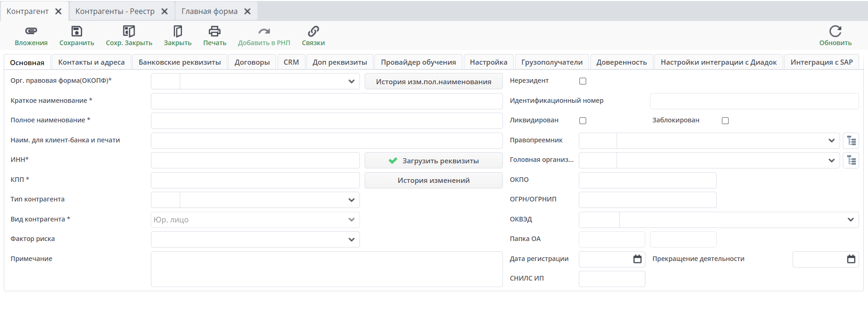Open calendar for Прекращение деятельности date
The image size is (868, 335).
click(851, 259)
